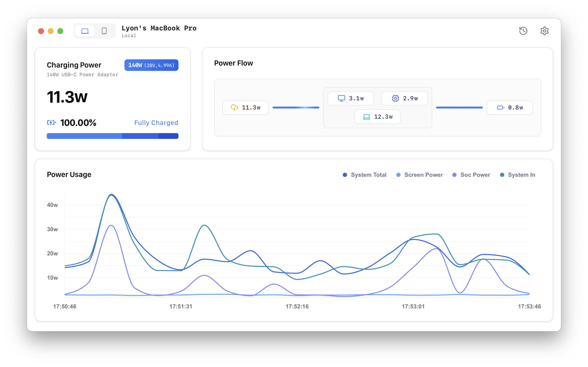Image resolution: width=588 pixels, height=367 pixels.
Task: Click the 140W (28V,4.99A) adapter badge
Action: click(151, 65)
